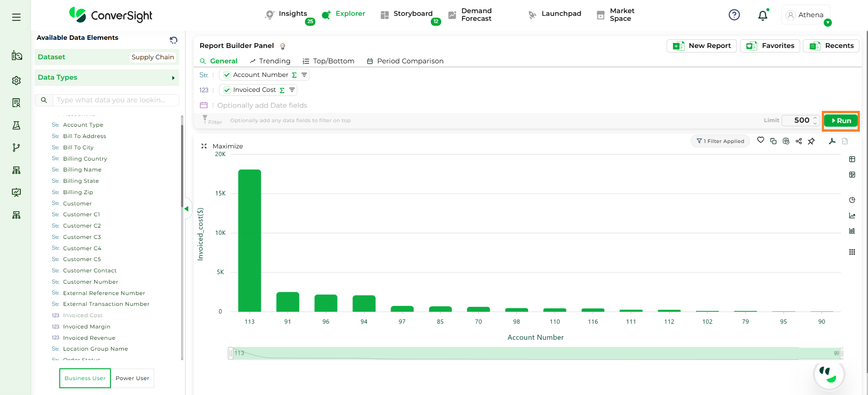
Task: Open the more chart types grid icon
Action: (852, 252)
